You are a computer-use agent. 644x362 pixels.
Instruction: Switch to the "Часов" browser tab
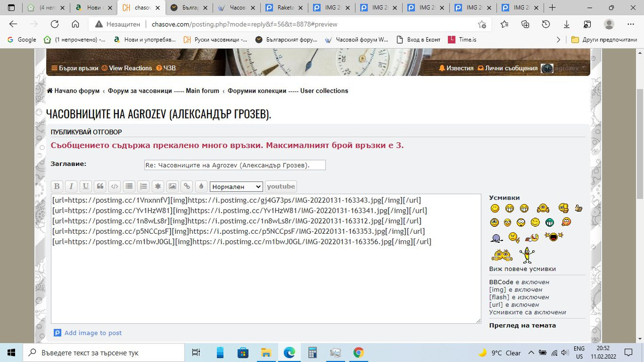click(x=236, y=8)
